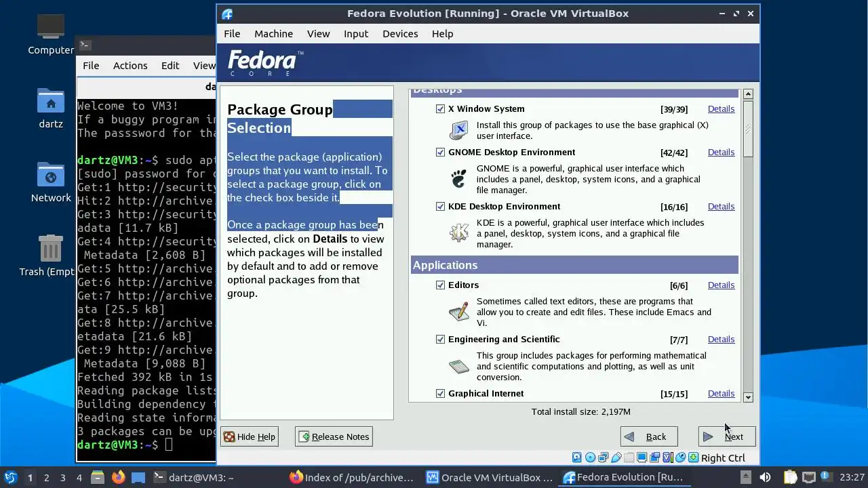Image resolution: width=868 pixels, height=488 pixels.
Task: Open the file manager drawer icon in taskbar
Action: pos(98,477)
